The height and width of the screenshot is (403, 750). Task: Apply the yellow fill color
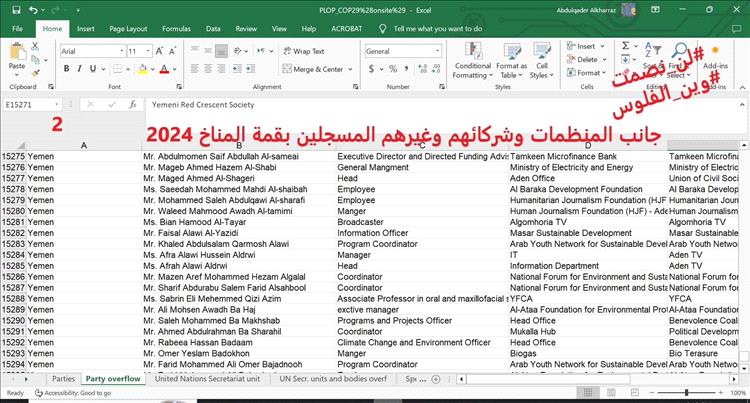pyautogui.click(x=142, y=69)
